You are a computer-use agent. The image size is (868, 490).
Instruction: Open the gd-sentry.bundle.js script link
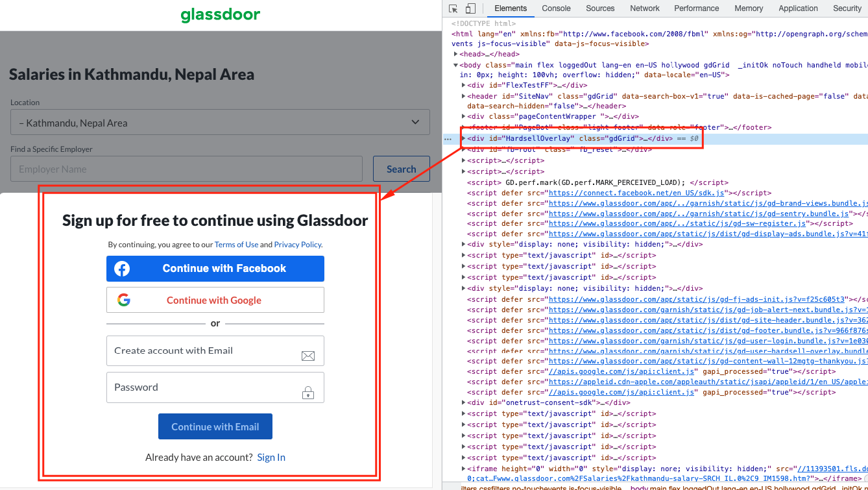[699, 214]
